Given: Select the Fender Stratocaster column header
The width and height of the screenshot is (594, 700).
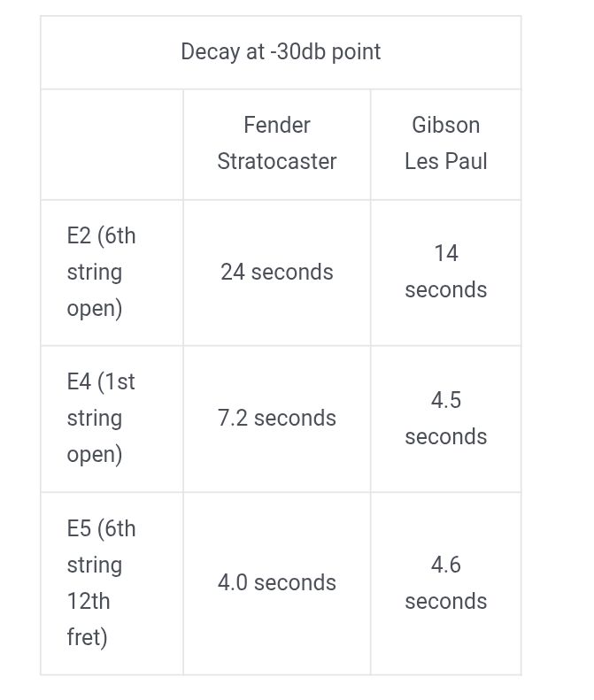Looking at the screenshot, I should point(277,143).
